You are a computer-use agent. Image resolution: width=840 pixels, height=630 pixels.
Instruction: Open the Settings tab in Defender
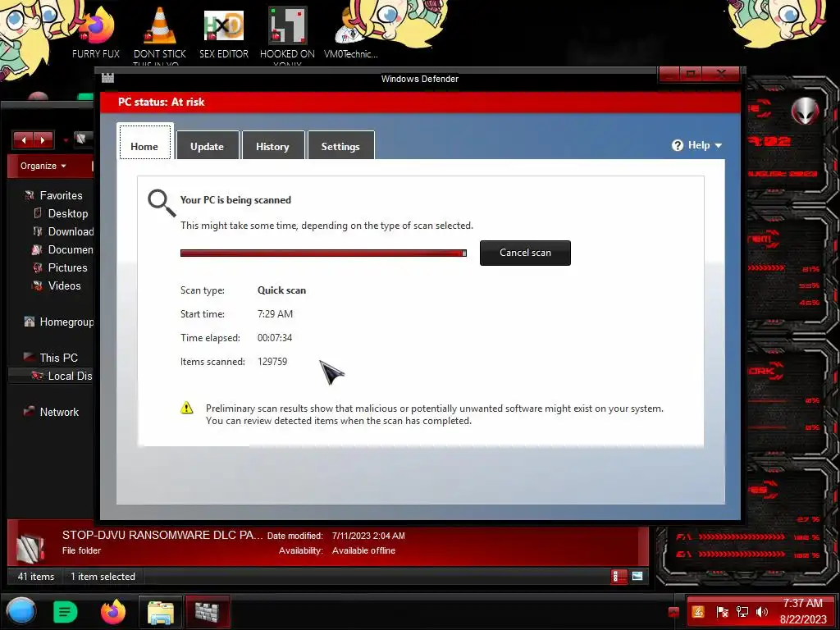click(x=340, y=145)
